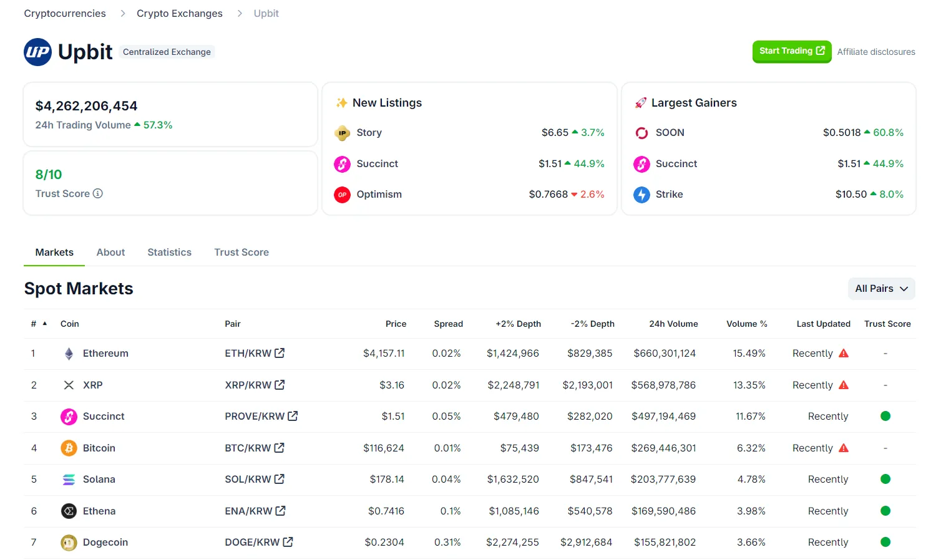Open Ethereum coin page from table
Image resolution: width=941 pixels, height=560 pixels.
click(x=105, y=354)
